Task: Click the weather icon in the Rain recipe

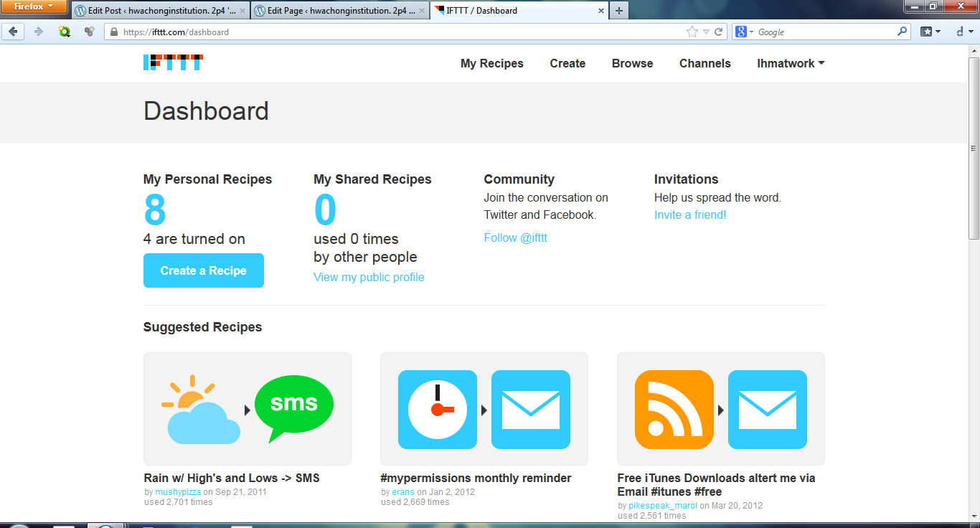Action: pos(201,409)
